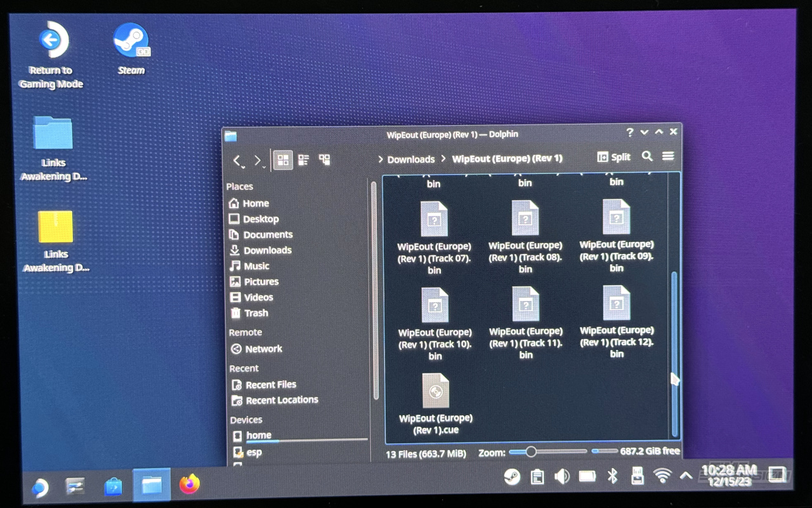This screenshot has height=508, width=812.
Task: Open Wi-Fi network tray icon
Action: [662, 475]
